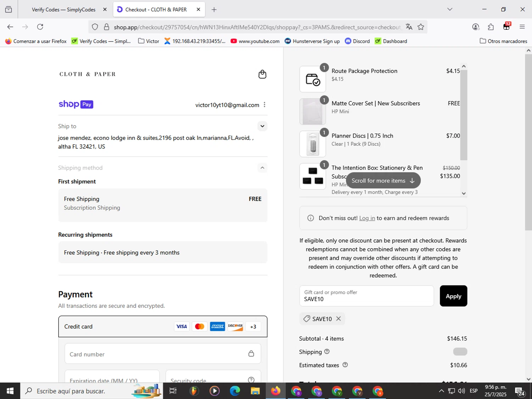Click the Gift card or promo offer field
Image resolution: width=532 pixels, height=399 pixels.
tap(366, 296)
